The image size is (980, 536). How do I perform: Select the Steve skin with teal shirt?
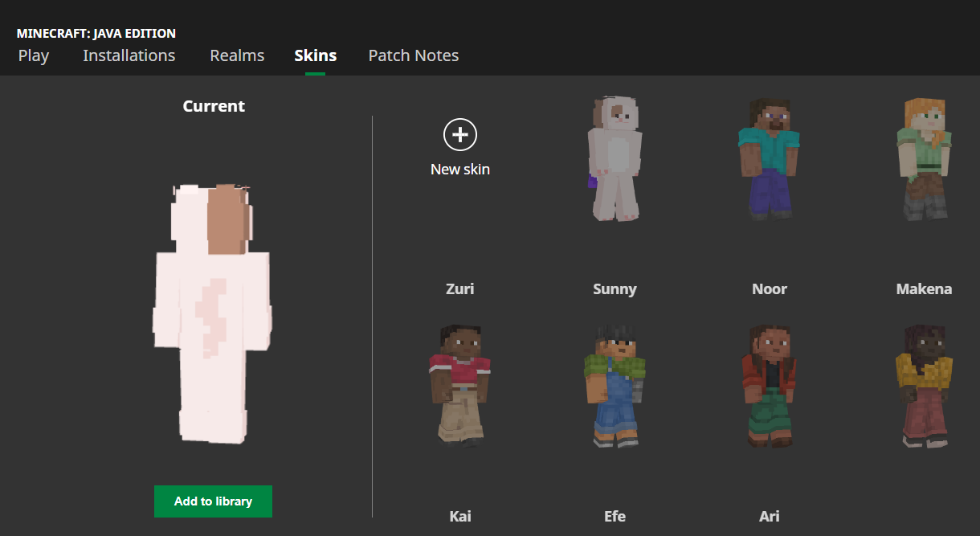pyautogui.click(x=770, y=160)
